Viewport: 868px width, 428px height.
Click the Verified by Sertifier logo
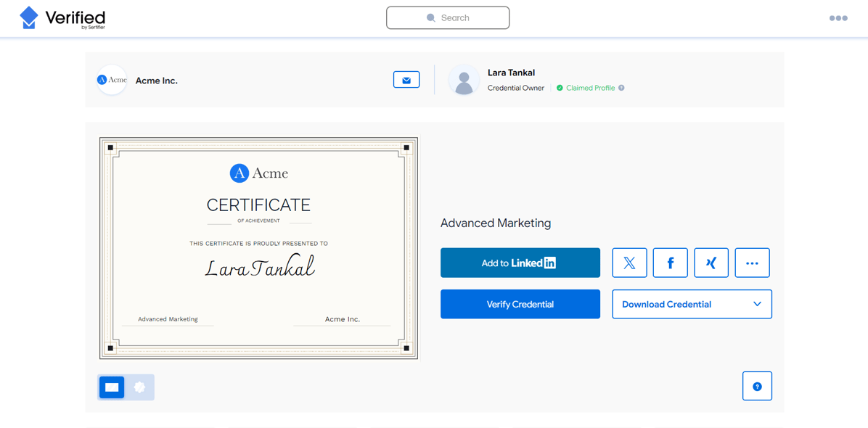coord(62,17)
